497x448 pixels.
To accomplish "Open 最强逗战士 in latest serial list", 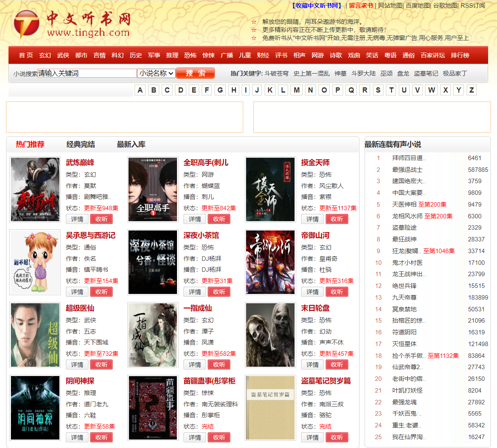I will click(x=407, y=170).
